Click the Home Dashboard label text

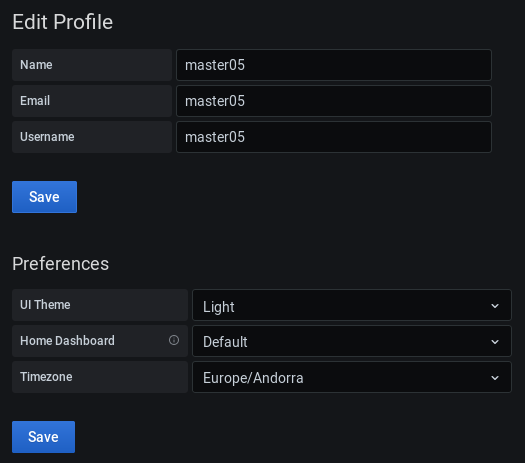click(x=67, y=341)
